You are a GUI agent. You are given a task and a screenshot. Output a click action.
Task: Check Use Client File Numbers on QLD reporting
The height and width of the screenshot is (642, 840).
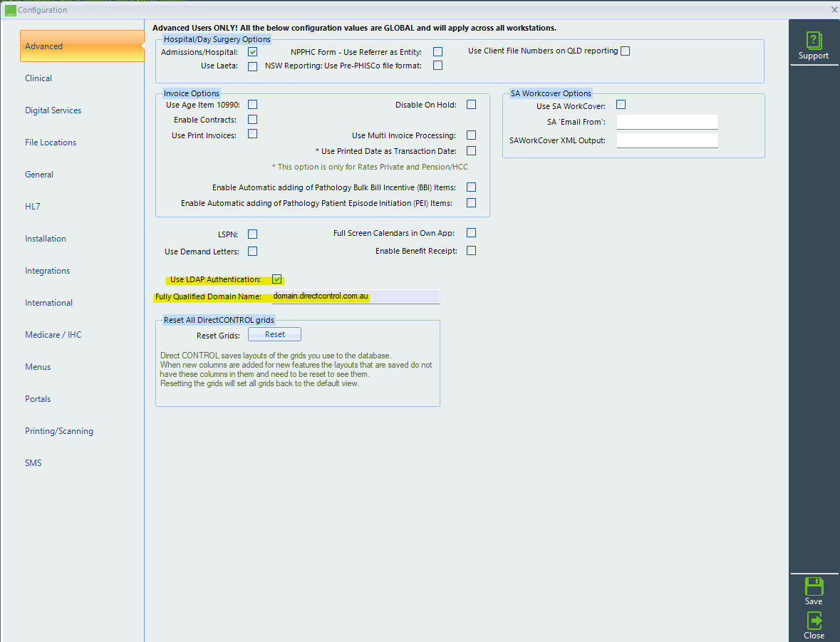click(x=625, y=51)
